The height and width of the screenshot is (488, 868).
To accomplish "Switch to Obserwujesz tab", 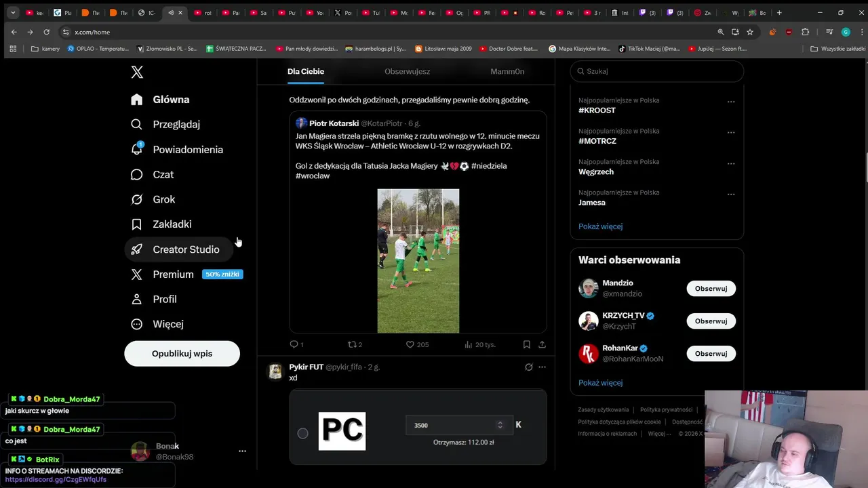I will [x=407, y=71].
